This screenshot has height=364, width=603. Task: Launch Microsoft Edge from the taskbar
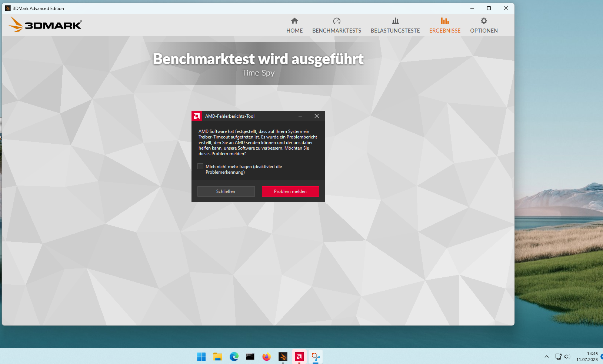click(234, 357)
